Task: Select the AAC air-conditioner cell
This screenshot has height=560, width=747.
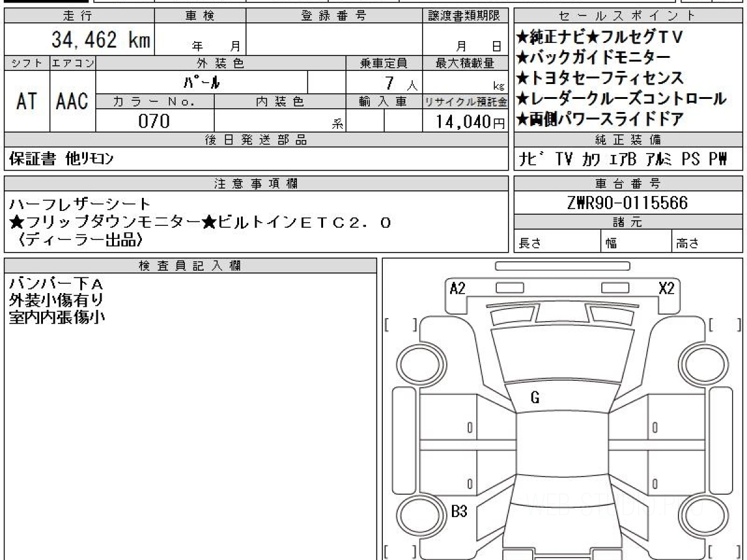Action: 73,101
